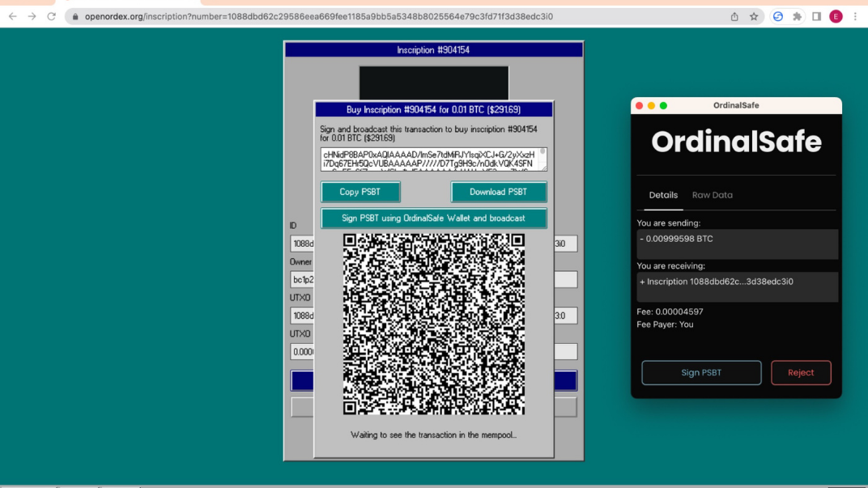Click the Fee: 0.00004597 text
The image size is (868, 488).
tap(670, 312)
